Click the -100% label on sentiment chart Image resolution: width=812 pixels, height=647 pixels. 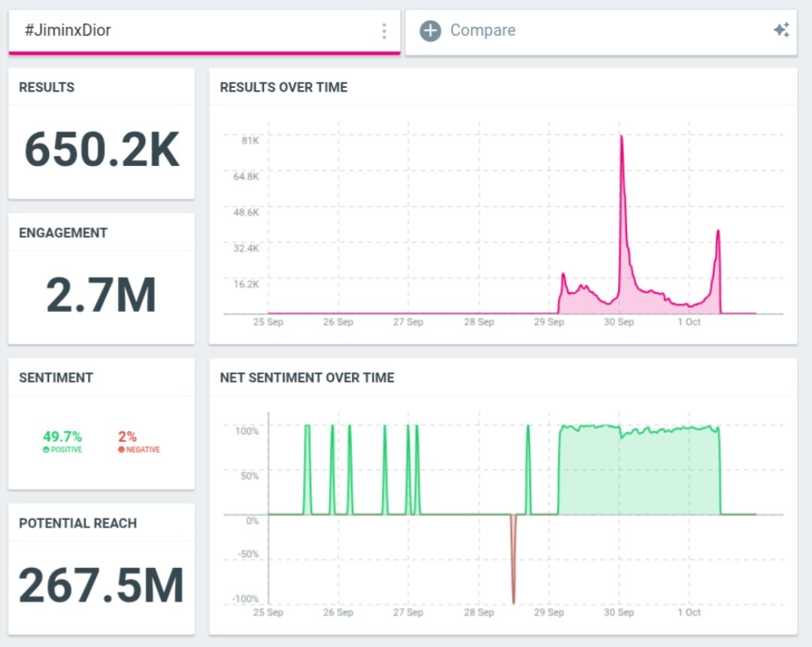click(245, 599)
